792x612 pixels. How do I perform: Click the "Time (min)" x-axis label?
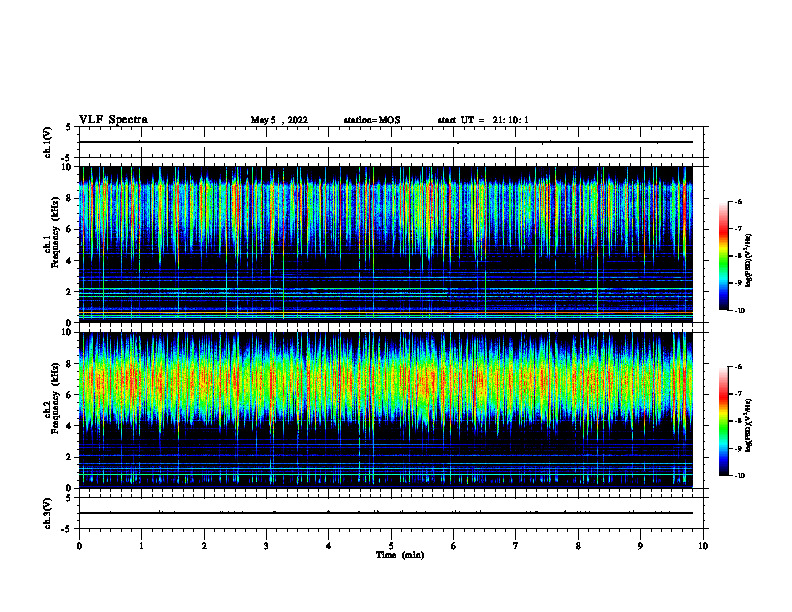click(x=400, y=555)
